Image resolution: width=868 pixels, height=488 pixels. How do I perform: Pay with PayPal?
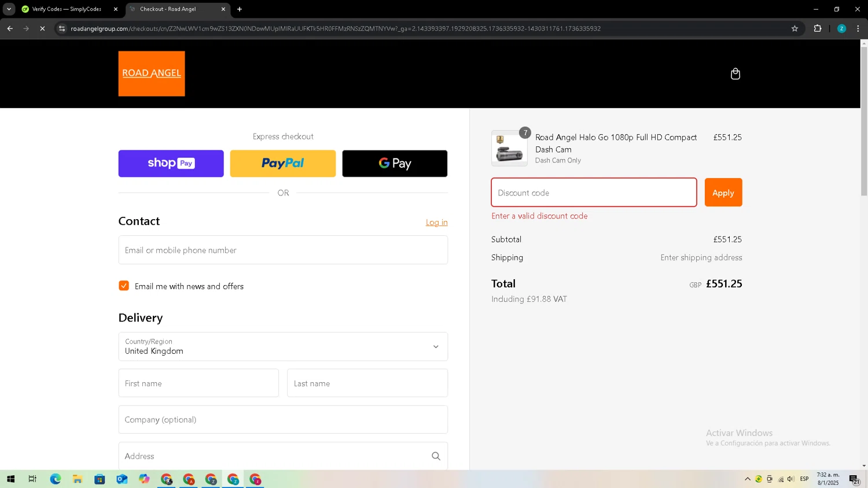click(282, 163)
